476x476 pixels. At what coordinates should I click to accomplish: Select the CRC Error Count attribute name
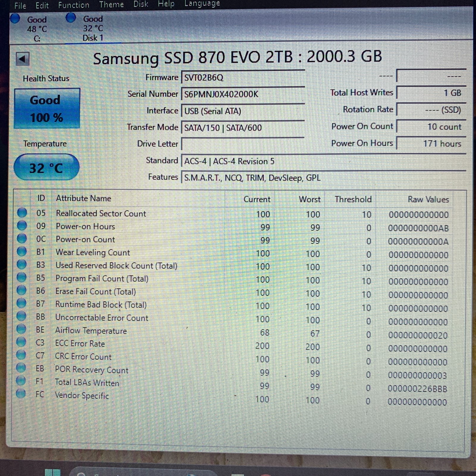coord(83,356)
